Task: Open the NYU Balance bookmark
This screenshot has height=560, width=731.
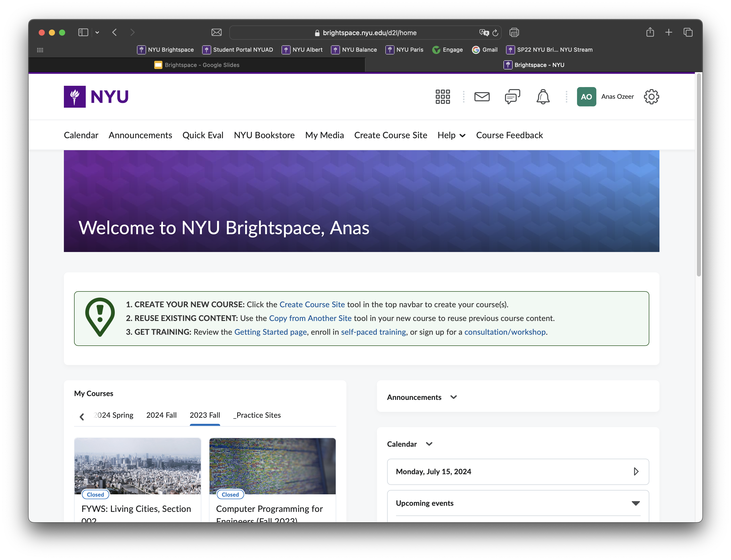Action: pos(354,50)
